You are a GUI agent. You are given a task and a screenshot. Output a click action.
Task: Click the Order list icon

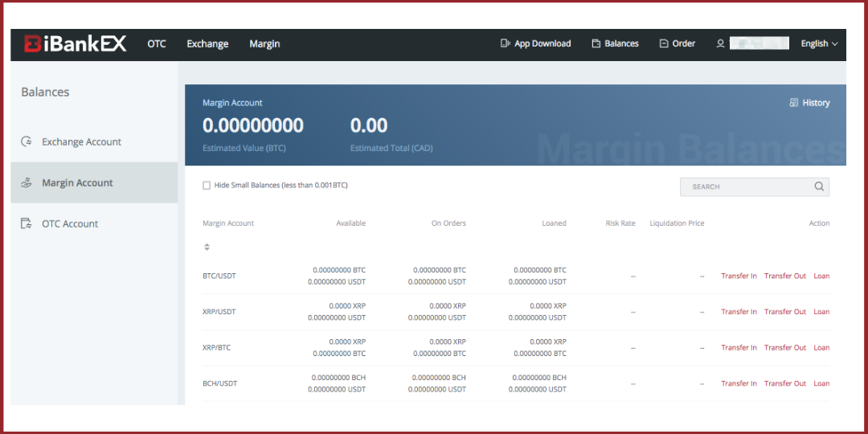tap(664, 43)
